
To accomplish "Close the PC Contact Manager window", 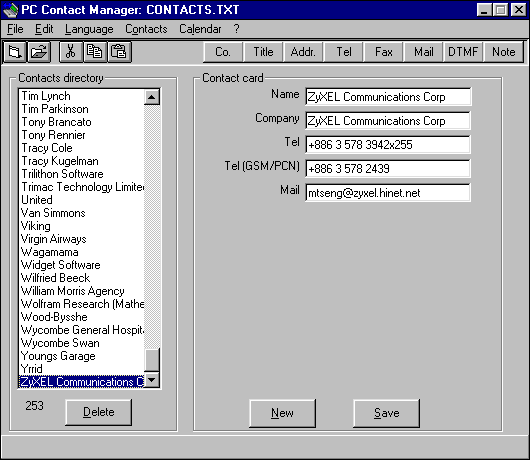I will pyautogui.click(x=519, y=10).
